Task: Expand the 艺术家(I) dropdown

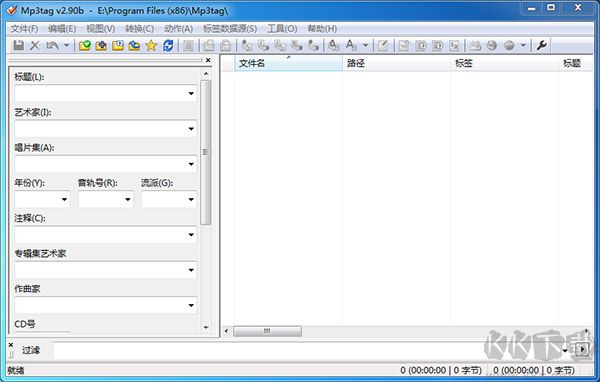Action: pos(191,129)
